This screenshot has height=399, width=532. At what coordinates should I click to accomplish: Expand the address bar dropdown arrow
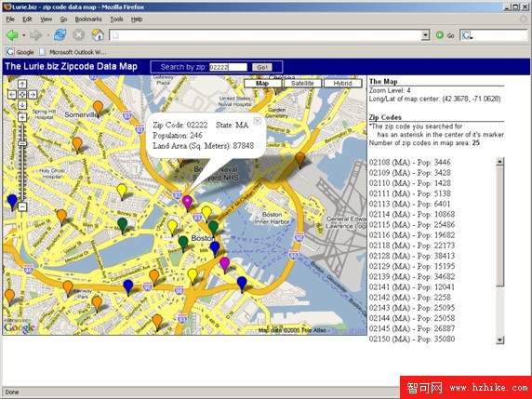(425, 35)
